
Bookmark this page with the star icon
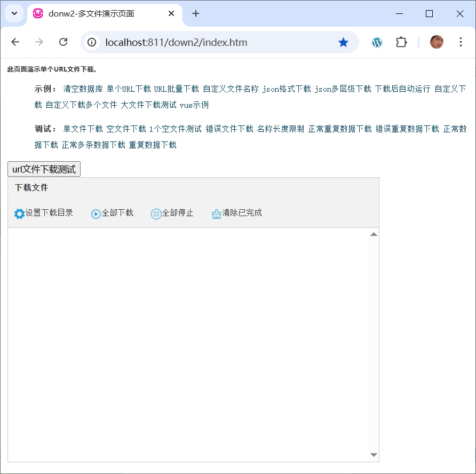pyautogui.click(x=343, y=42)
